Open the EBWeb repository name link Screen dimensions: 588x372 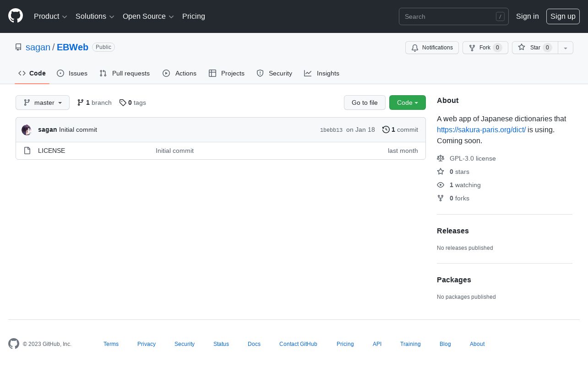coord(72,47)
